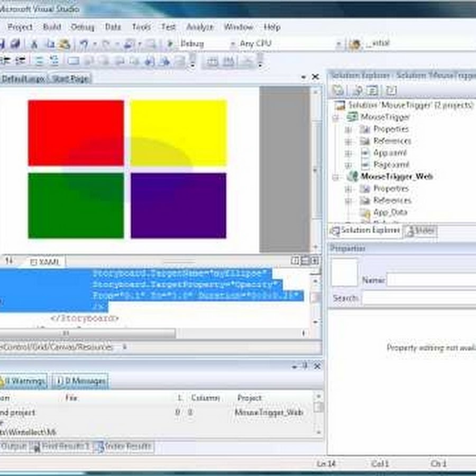Toggle the 0 Warnings filter
Image resolution: width=476 pixels, height=476 pixels.
[x=23, y=381]
